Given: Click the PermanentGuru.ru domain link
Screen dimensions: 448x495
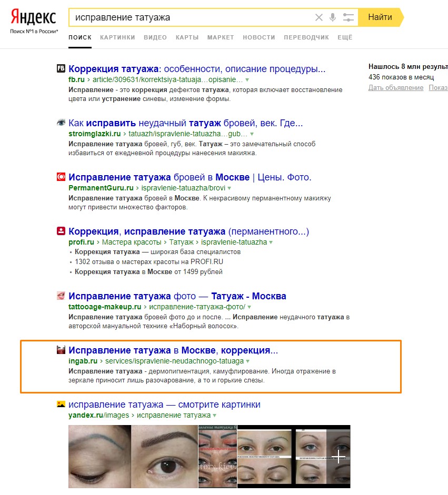Looking at the screenshot, I should [x=101, y=188].
